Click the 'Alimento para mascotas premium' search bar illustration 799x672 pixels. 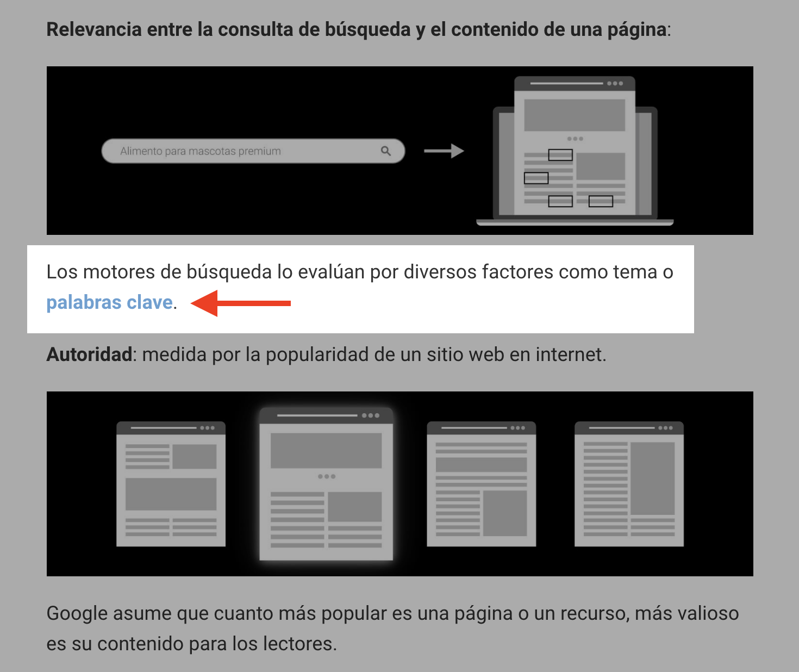click(253, 151)
